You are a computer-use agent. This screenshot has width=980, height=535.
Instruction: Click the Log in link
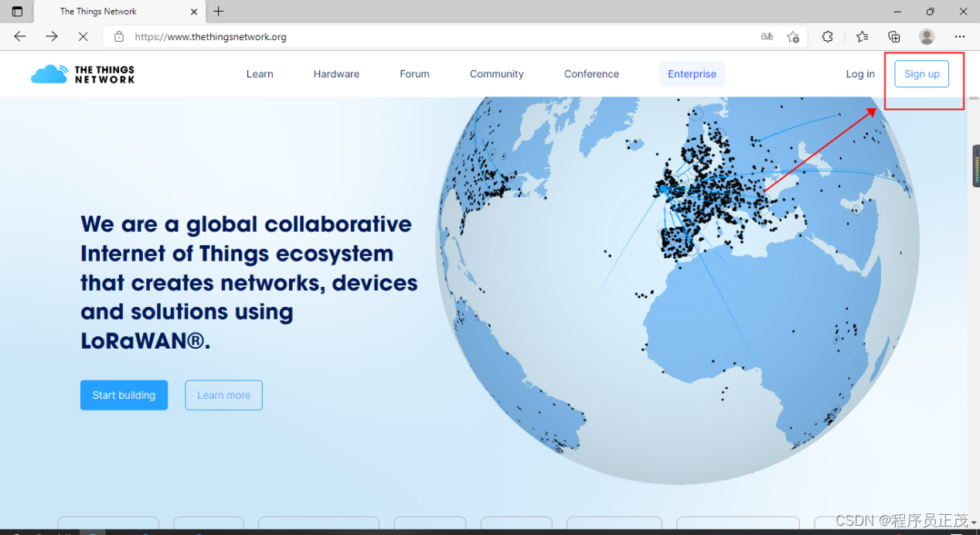860,74
